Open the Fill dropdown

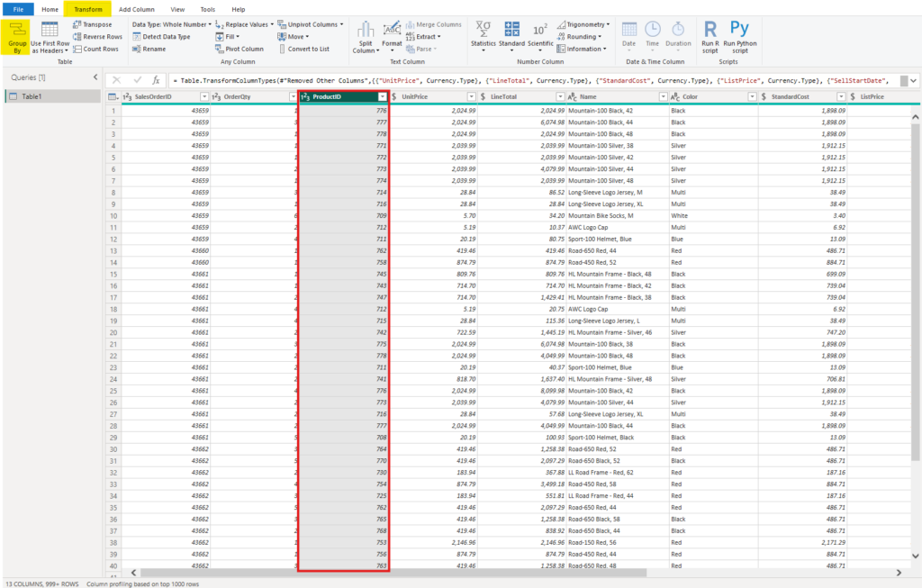click(228, 36)
